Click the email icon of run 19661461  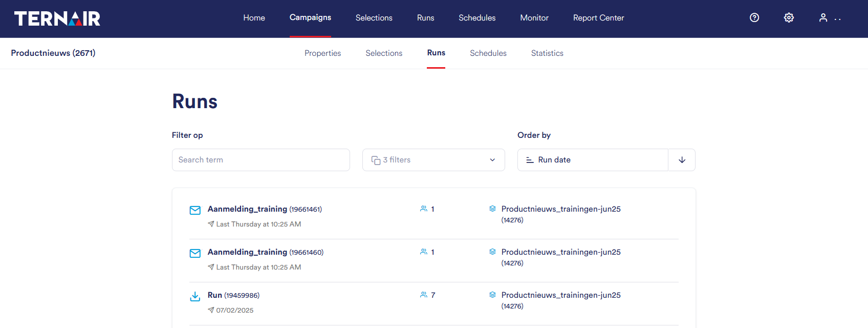point(195,210)
